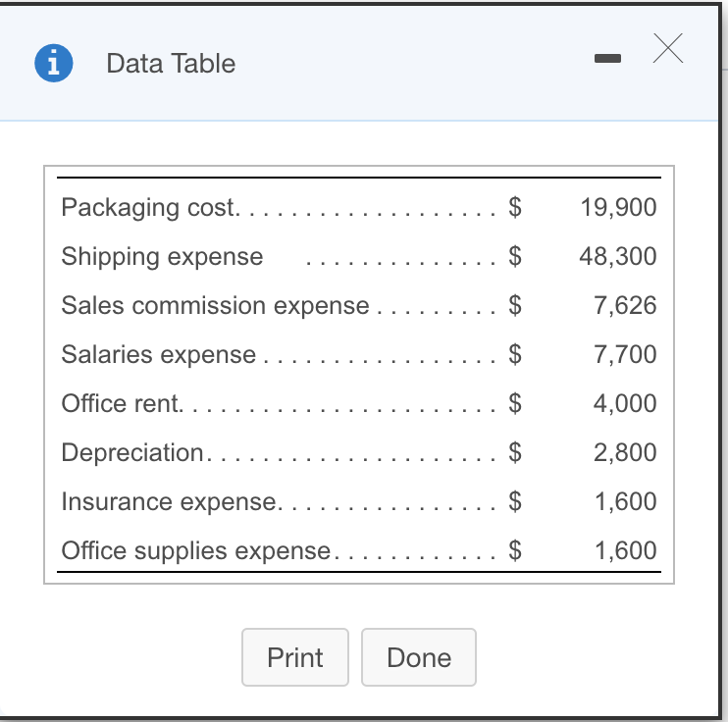This screenshot has height=722, width=728.
Task: Select the Data Table title text
Action: (x=171, y=63)
